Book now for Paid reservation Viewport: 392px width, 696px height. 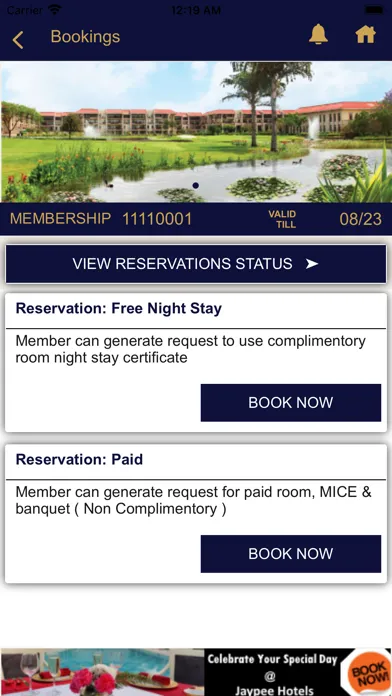291,554
